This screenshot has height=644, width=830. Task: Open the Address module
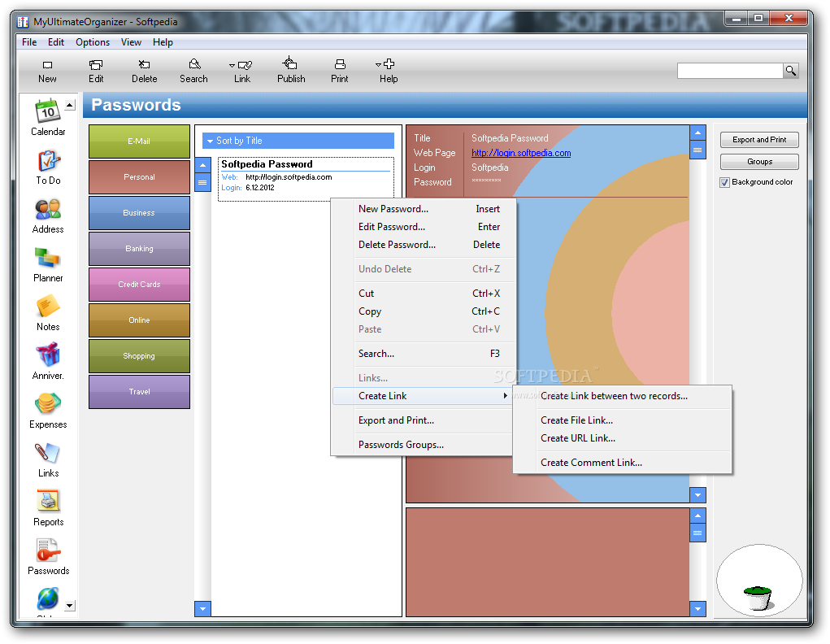48,216
